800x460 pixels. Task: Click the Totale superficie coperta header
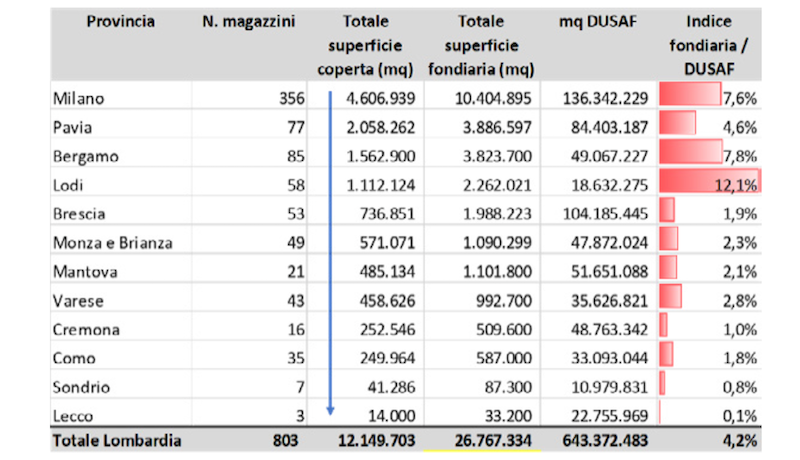point(365,45)
